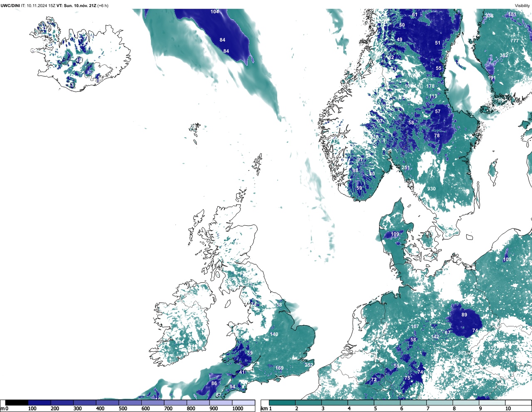Click the 6–7 km legend color
The image size is (532, 412).
pos(414,402)
